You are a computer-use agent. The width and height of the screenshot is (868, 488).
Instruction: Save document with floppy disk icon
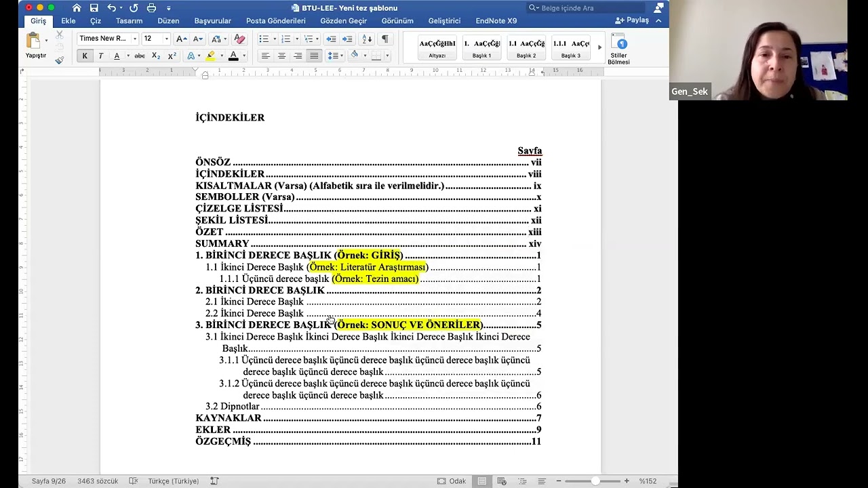tap(94, 8)
